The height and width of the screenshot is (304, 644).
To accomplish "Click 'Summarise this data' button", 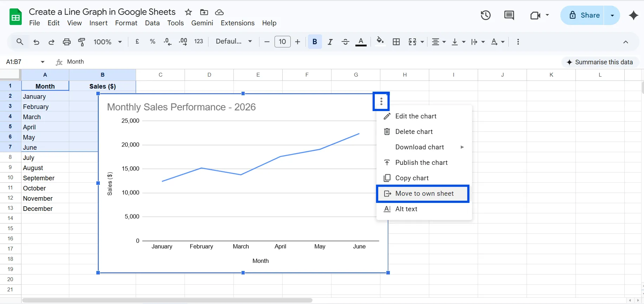I will [600, 62].
